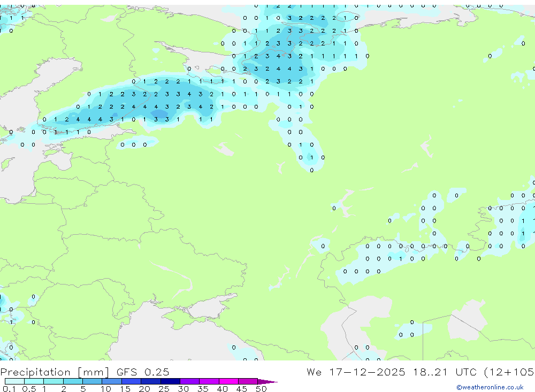Pick the 10–15 mm legend color swatch

[x=112, y=381]
